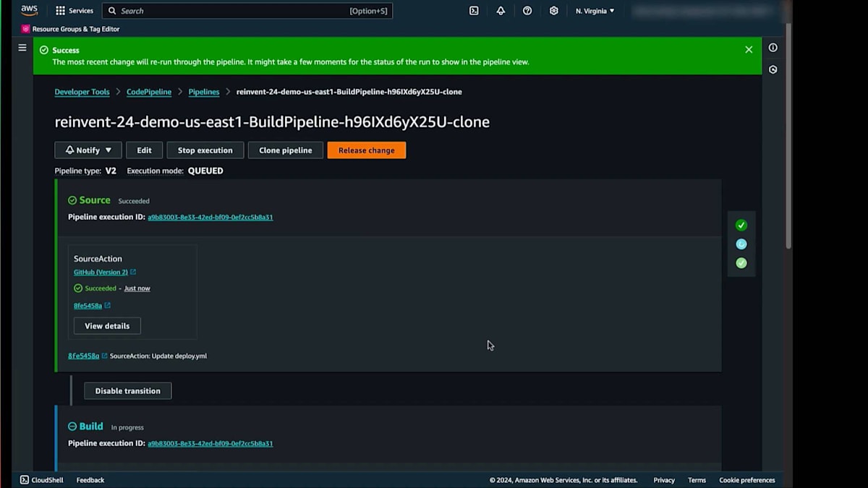Focus the top Search field
This screenshot has width=868, height=488.
[247, 11]
